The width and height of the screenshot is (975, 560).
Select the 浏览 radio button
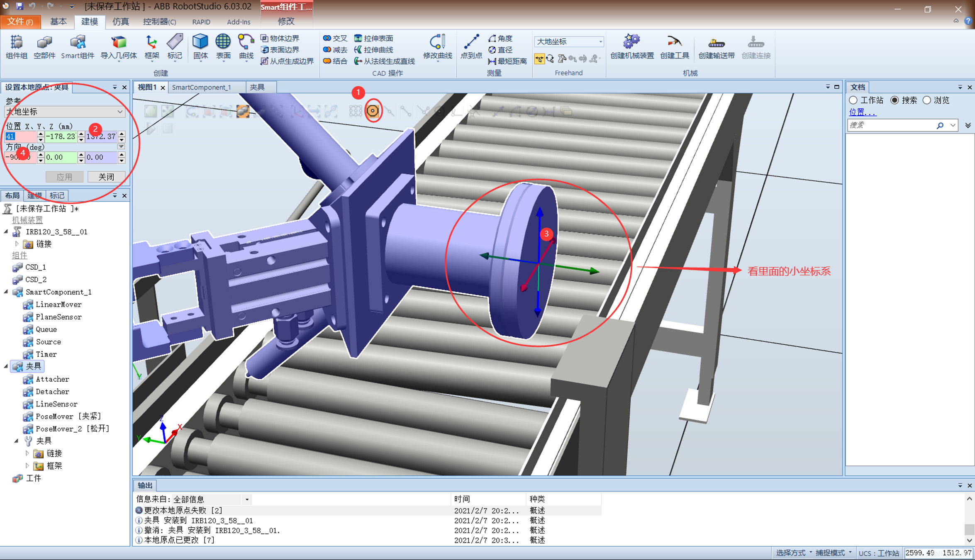click(927, 100)
